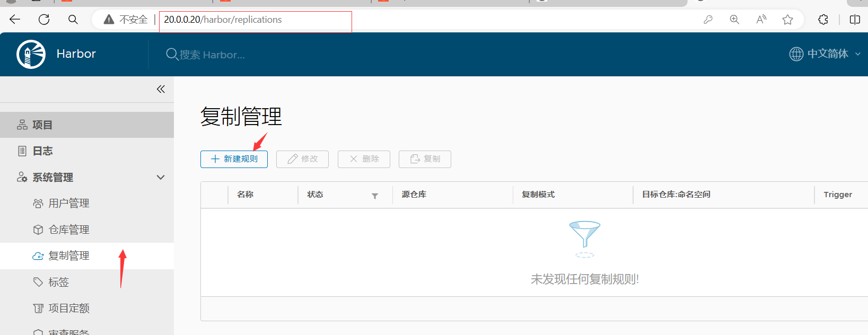Start the read aloud feature

761,20
